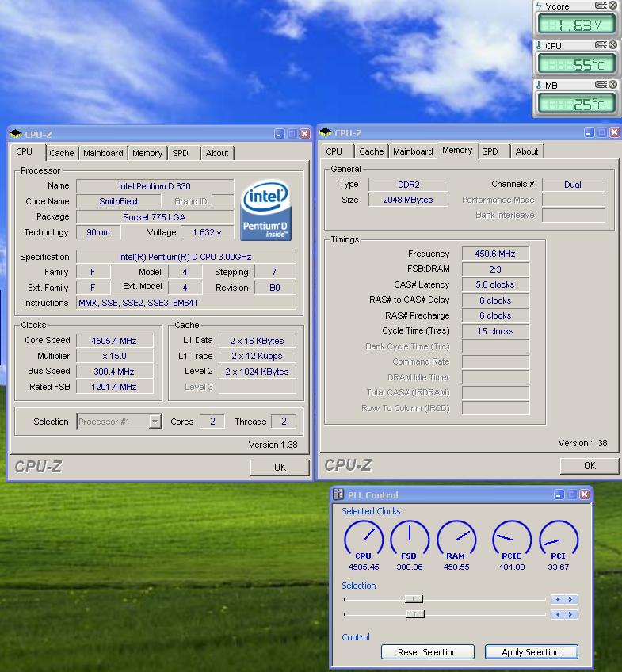
Task: Click the Name field 'Intel Pentium D 830'
Action: click(155, 186)
